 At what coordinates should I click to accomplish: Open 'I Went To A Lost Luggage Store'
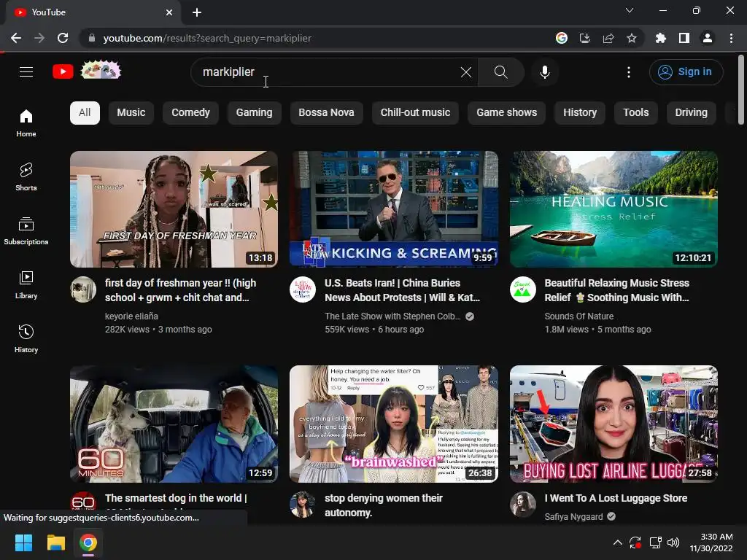point(616,498)
